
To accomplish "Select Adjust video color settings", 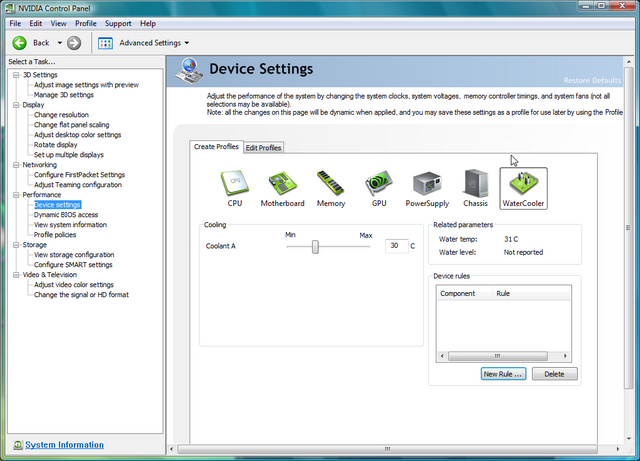I will (74, 285).
